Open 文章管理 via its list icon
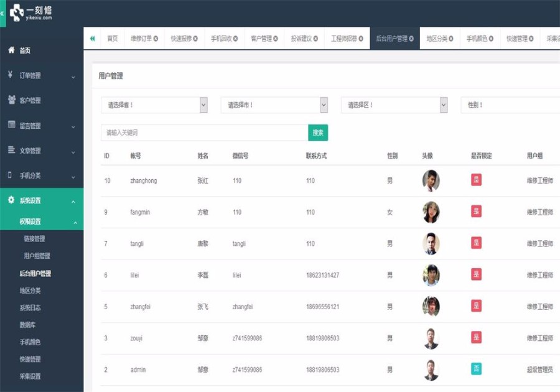560x392 pixels. [x=11, y=151]
